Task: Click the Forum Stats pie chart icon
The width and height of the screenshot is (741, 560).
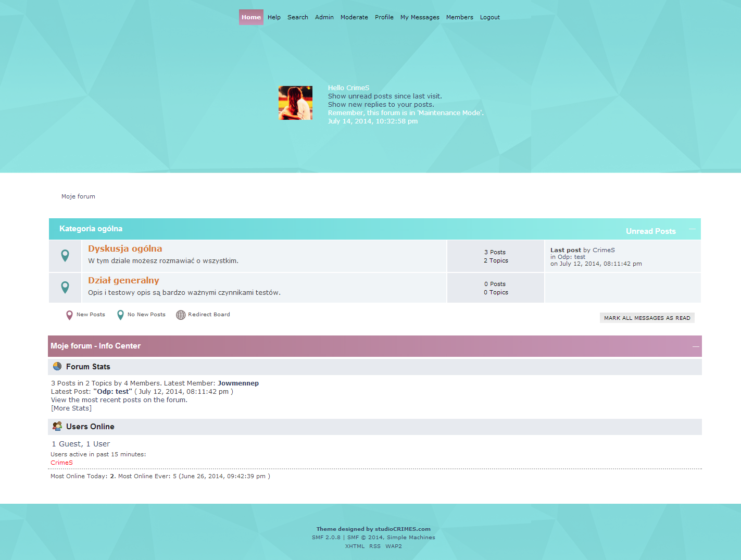Action: (57, 366)
